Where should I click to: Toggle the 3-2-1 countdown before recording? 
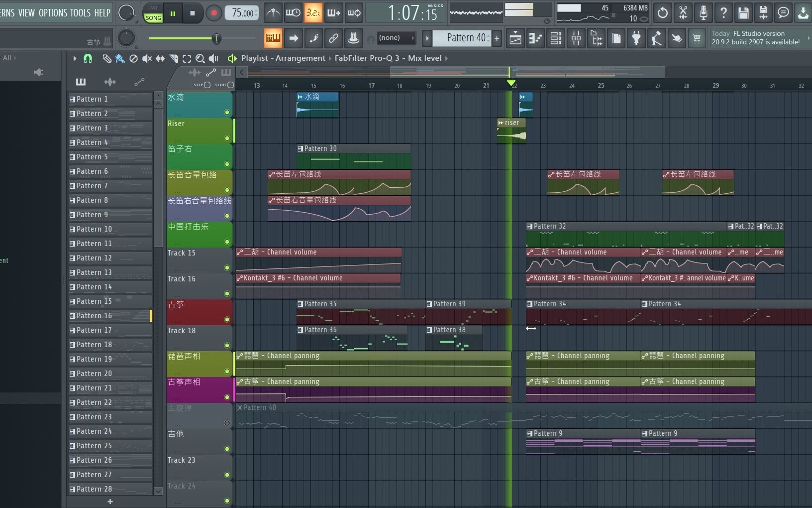[x=313, y=13]
